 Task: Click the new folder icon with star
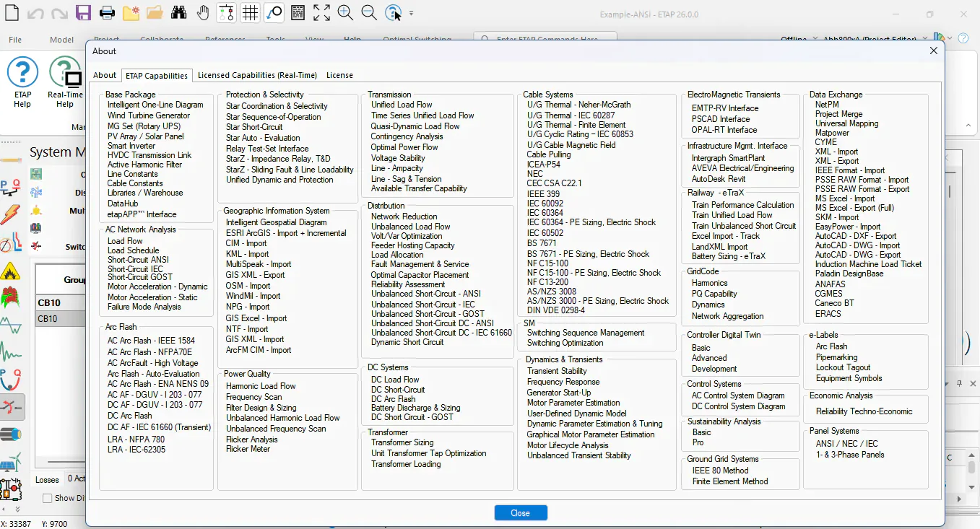(x=131, y=12)
